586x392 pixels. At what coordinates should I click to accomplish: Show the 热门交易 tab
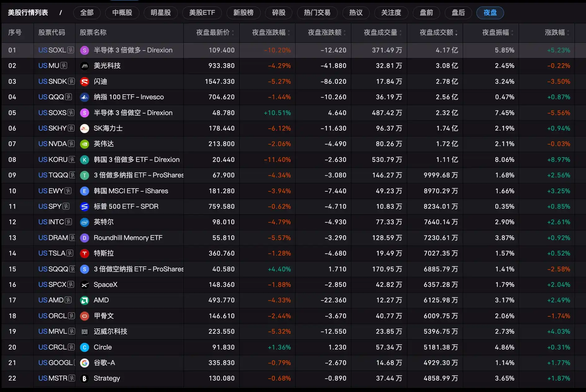coord(317,13)
